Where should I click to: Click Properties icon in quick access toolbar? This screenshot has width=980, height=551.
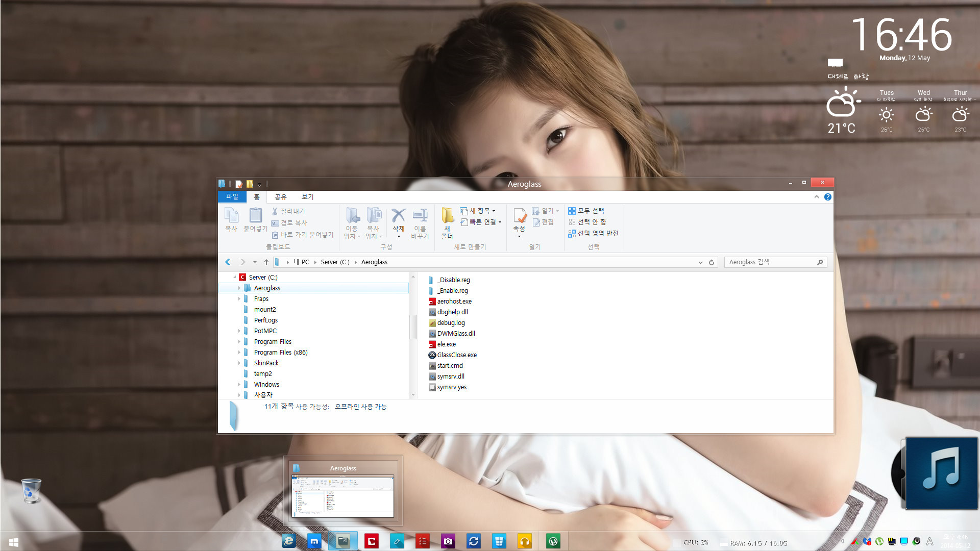[238, 184]
